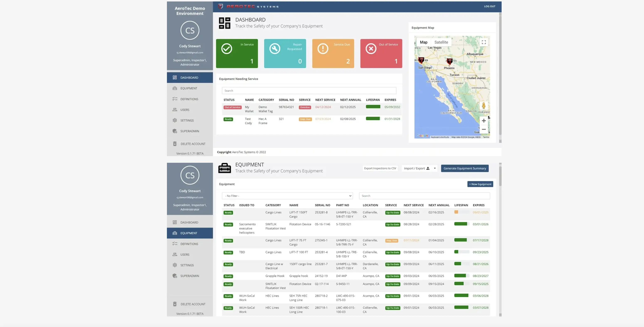Click the Grapple Hook category cell

pyautogui.click(x=275, y=276)
